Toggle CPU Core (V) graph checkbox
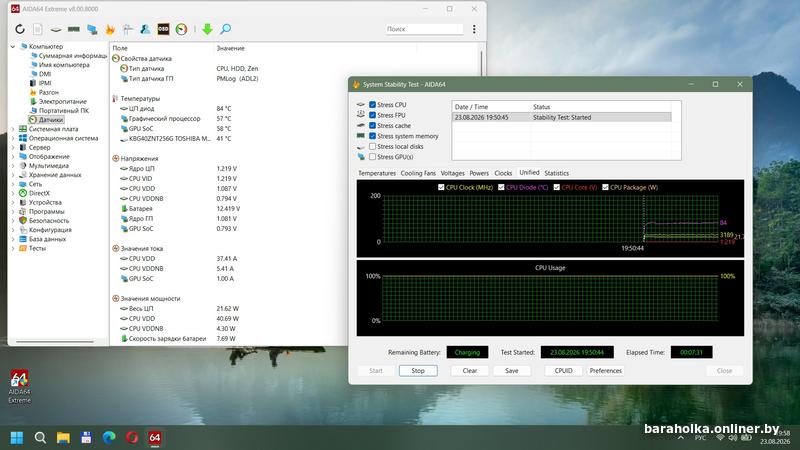This screenshot has width=800, height=450. [557, 187]
